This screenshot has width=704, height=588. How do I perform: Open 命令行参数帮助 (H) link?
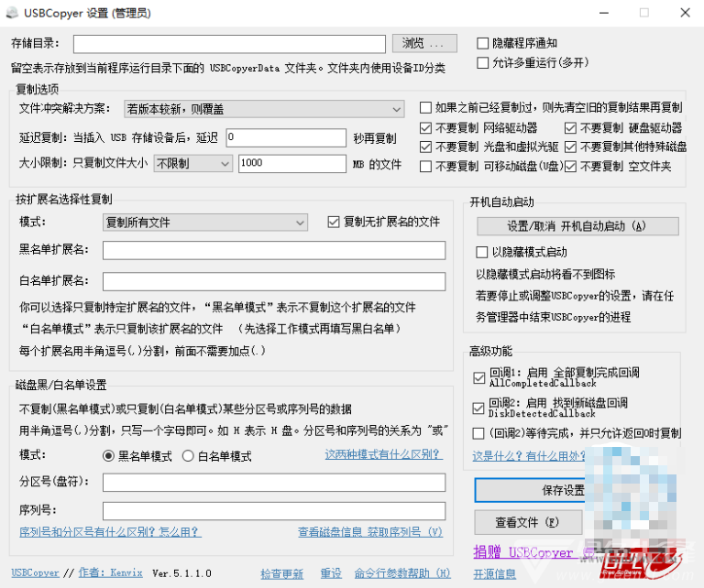point(402,573)
